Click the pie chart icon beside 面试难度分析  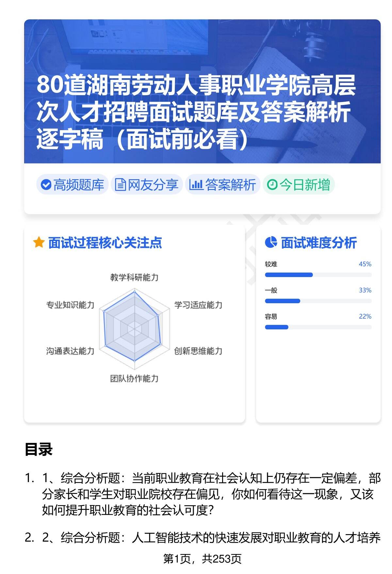pos(271,242)
